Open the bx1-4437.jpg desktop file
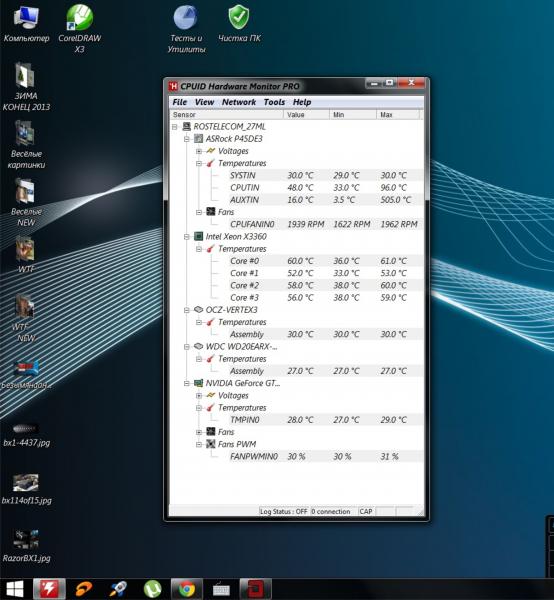Viewport: 554px width, 600px height. (x=26, y=434)
